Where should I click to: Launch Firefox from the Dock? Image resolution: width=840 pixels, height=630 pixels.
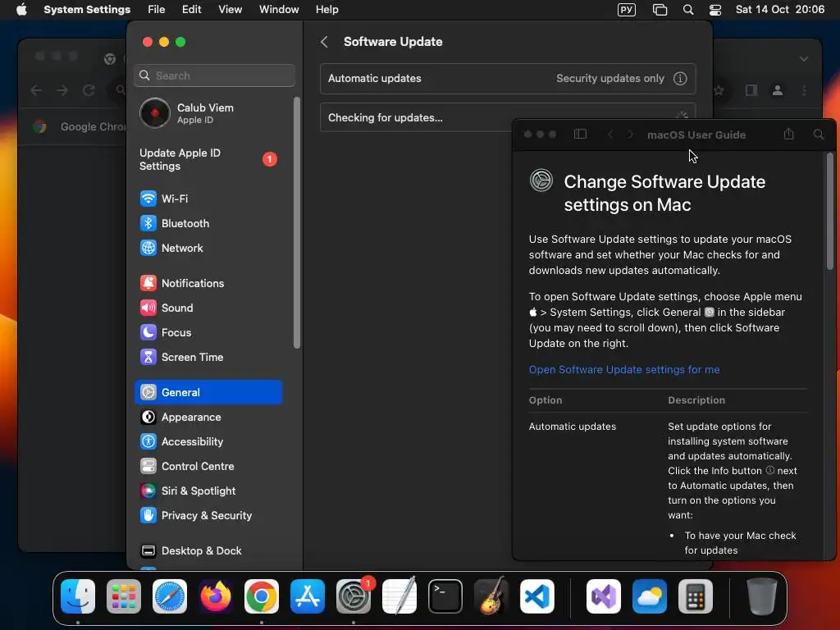pos(216,596)
